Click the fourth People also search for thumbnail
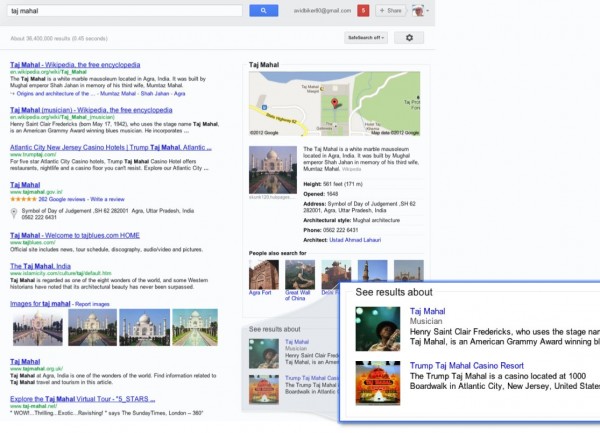This screenshot has height=433, width=600. 372,271
